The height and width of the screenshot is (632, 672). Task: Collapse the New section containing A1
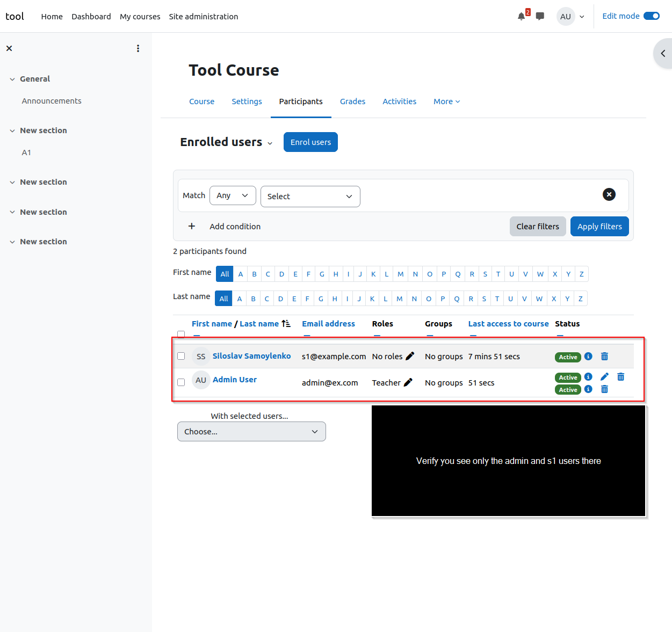click(12, 130)
